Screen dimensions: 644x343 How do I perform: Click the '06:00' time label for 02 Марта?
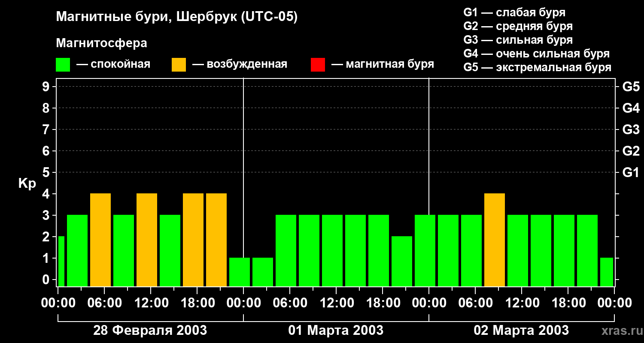[x=475, y=303]
